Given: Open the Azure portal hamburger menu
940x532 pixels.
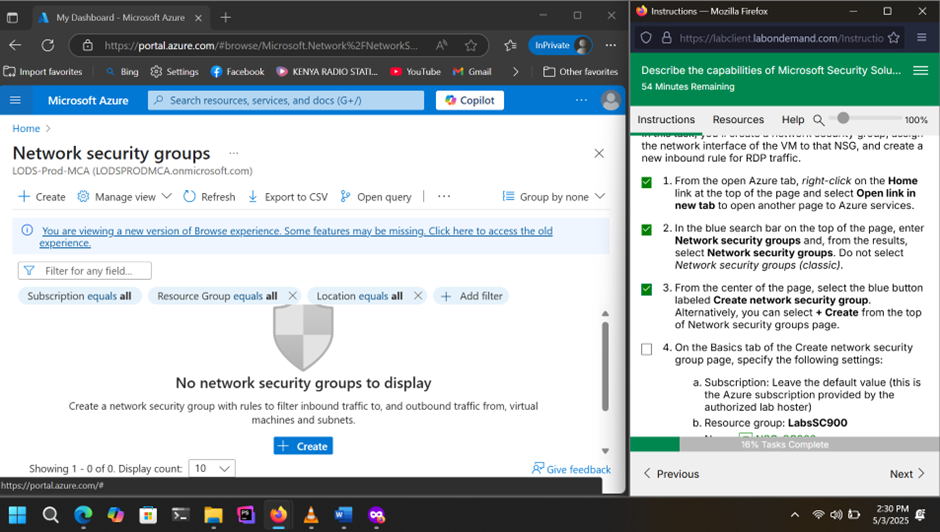Looking at the screenshot, I should [15, 100].
